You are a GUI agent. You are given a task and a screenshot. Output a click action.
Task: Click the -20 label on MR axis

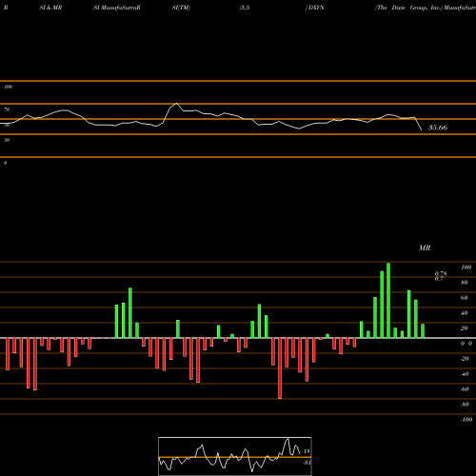pyautogui.click(x=465, y=359)
